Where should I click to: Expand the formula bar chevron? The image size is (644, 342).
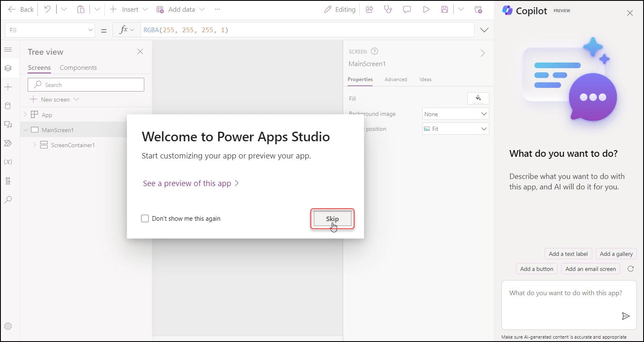(484, 30)
